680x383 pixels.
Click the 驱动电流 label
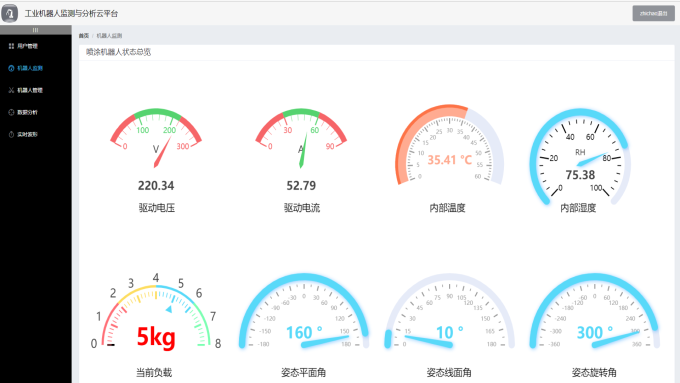[302, 208]
